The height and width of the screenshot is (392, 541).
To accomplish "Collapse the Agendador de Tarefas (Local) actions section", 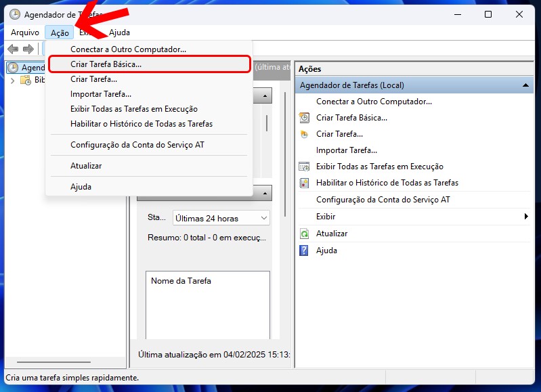I will coord(525,85).
